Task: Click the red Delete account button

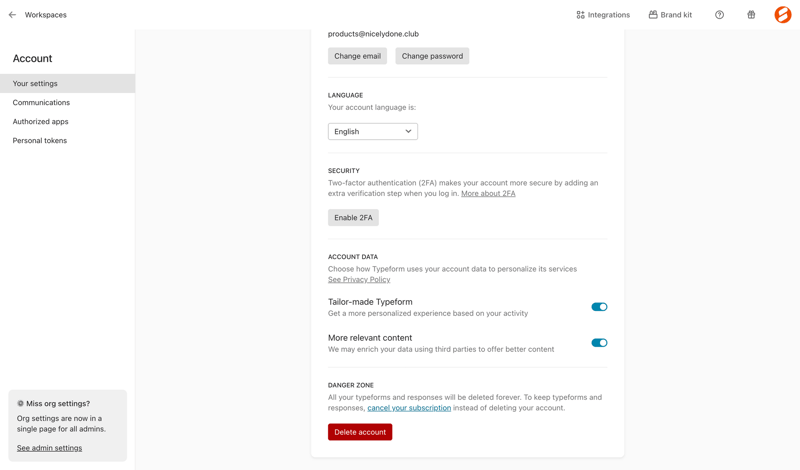Action: pyautogui.click(x=360, y=432)
